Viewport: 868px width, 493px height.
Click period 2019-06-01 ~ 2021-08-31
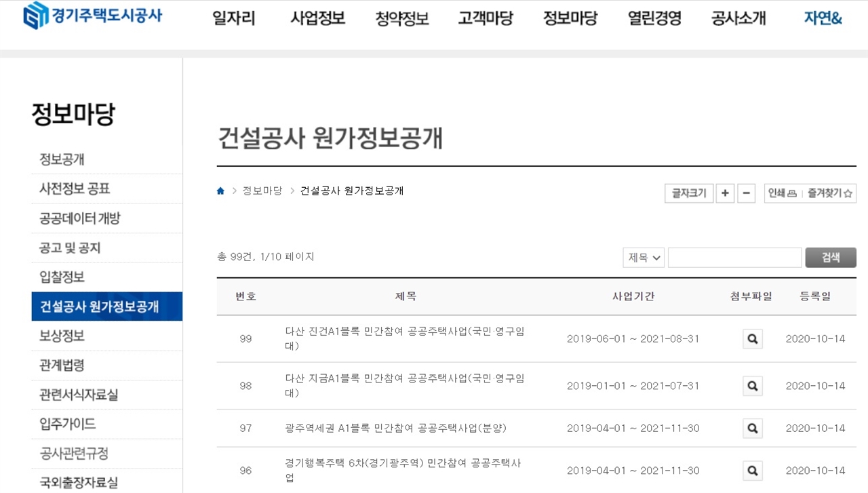(633, 338)
